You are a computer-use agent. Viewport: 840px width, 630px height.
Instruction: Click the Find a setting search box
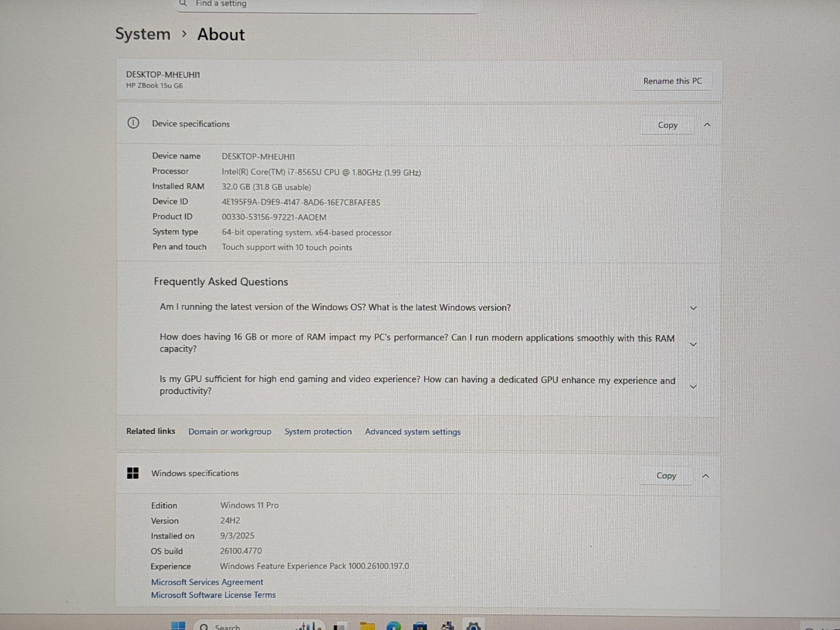(x=325, y=4)
